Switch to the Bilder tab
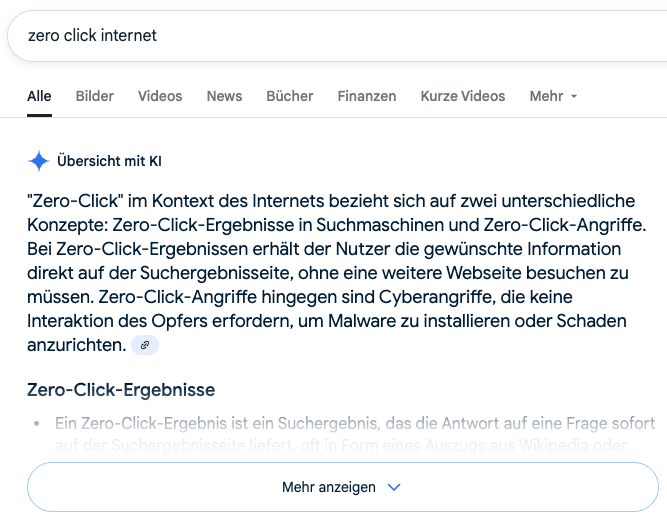 pos(94,96)
